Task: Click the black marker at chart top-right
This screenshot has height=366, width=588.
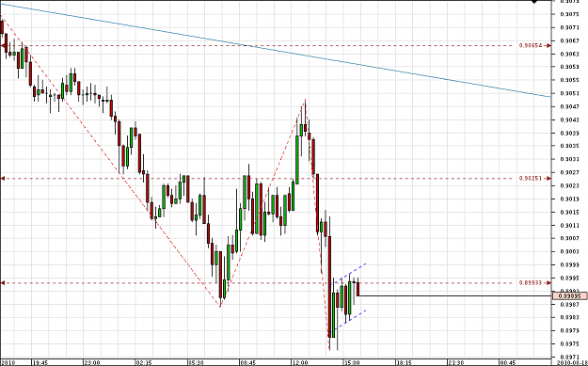Action: (534, 2)
